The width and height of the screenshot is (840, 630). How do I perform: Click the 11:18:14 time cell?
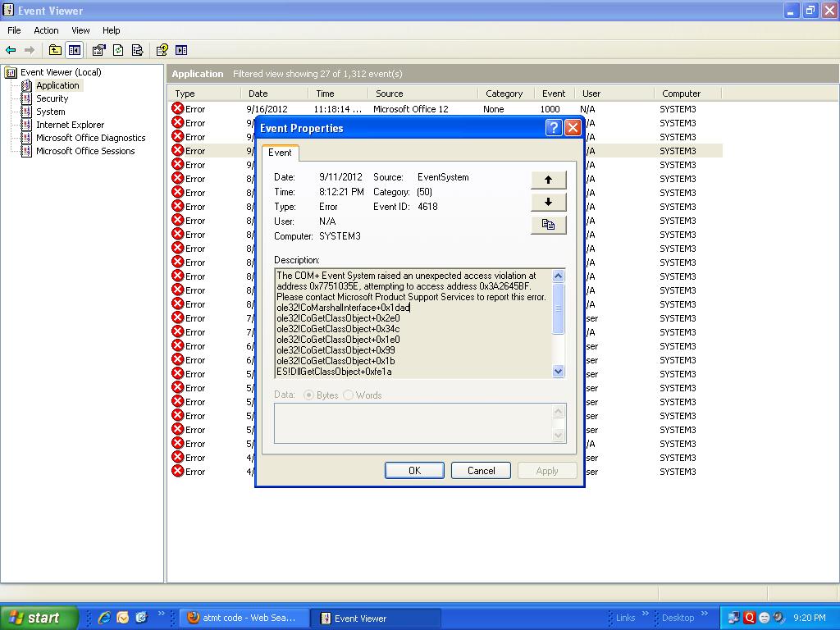(x=337, y=109)
